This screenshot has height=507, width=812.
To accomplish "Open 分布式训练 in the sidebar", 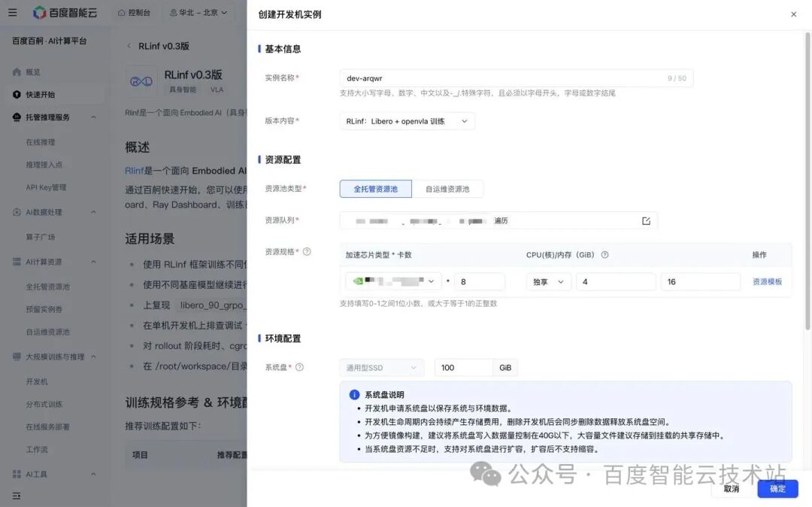I will tap(44, 404).
